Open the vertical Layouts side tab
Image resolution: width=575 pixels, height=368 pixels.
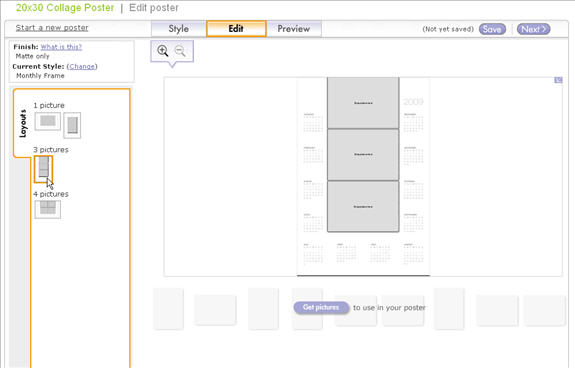coord(23,123)
